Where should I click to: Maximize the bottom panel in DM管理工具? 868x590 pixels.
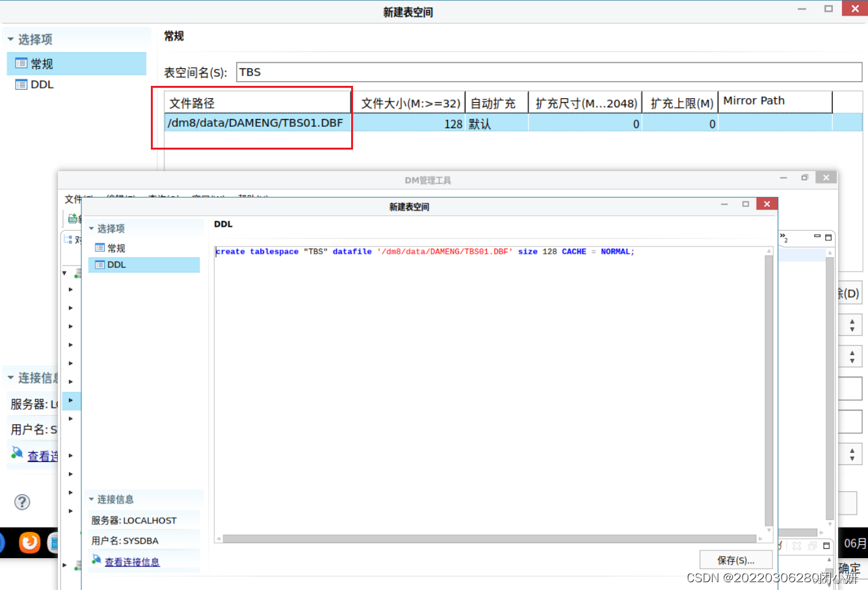827,546
